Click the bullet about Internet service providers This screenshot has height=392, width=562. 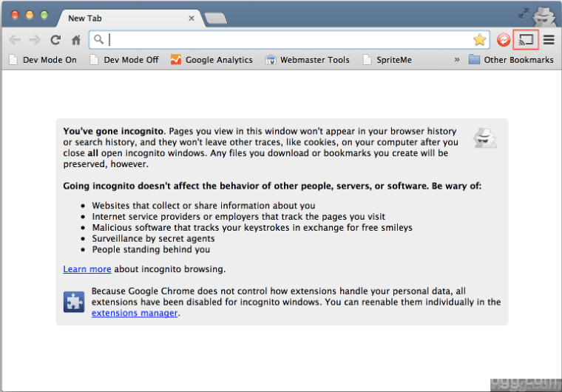pos(238,217)
